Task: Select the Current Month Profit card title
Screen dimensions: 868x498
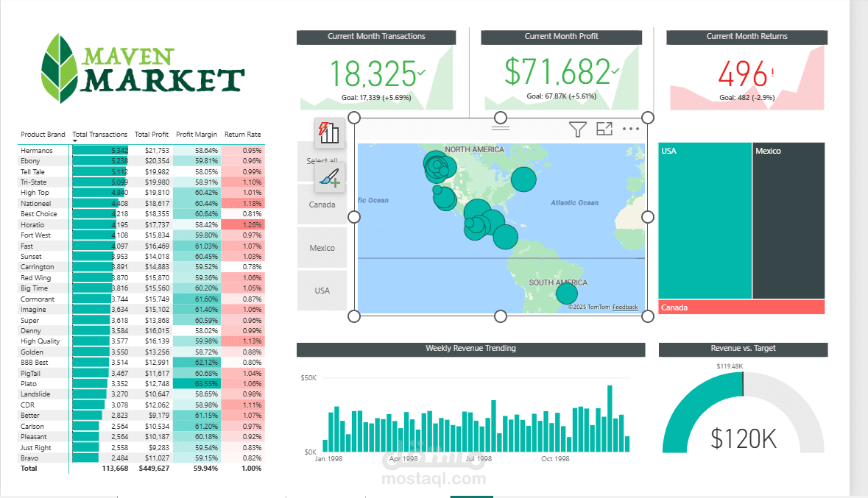Action: click(561, 37)
